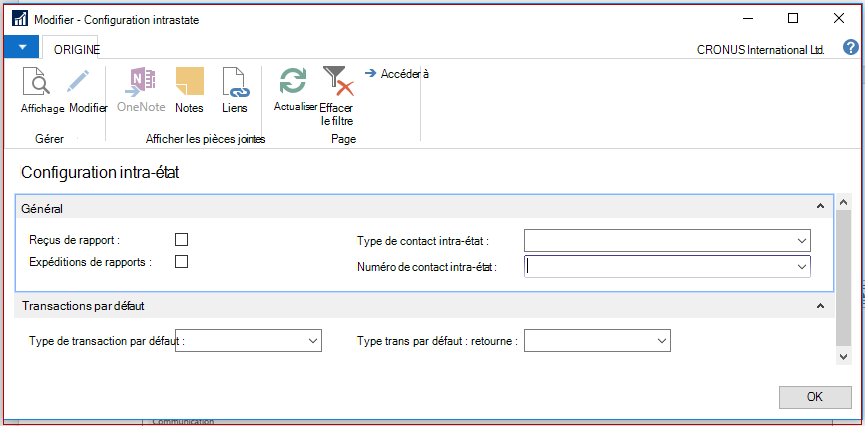Open the Liens links icon

[235, 82]
